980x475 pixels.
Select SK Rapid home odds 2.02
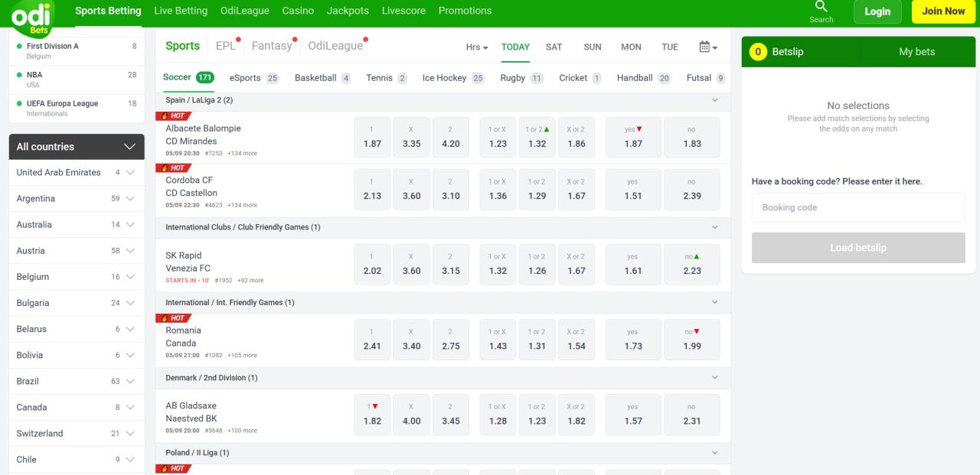[x=372, y=264]
